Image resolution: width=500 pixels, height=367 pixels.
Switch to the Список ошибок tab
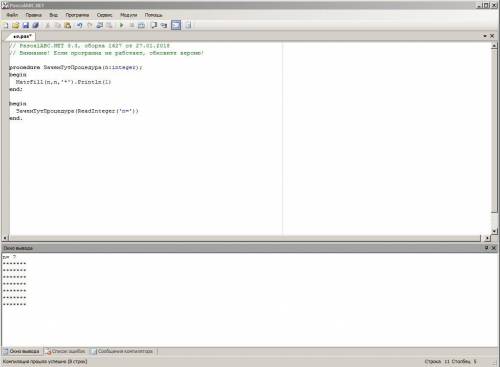66,351
